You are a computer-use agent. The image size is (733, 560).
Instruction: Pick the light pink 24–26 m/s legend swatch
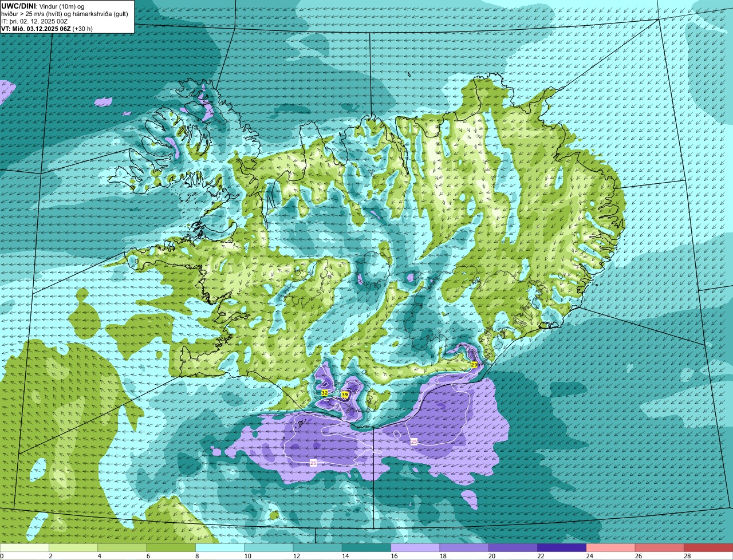[x=611, y=548]
